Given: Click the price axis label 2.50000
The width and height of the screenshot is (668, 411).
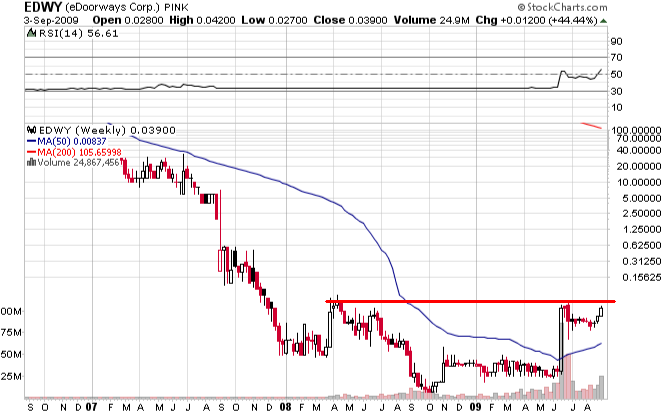Looking at the screenshot, I should [x=642, y=213].
